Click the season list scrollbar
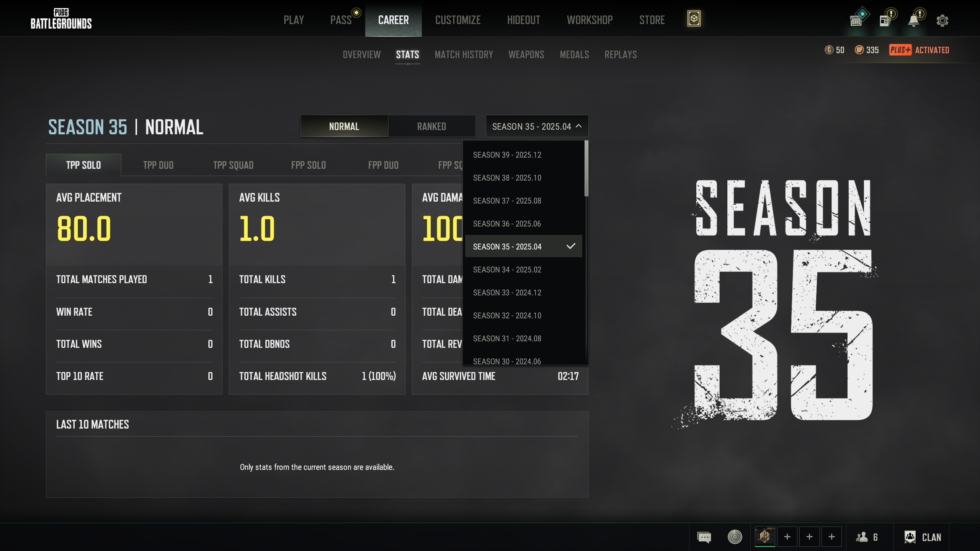This screenshot has height=551, width=980. 586,168
